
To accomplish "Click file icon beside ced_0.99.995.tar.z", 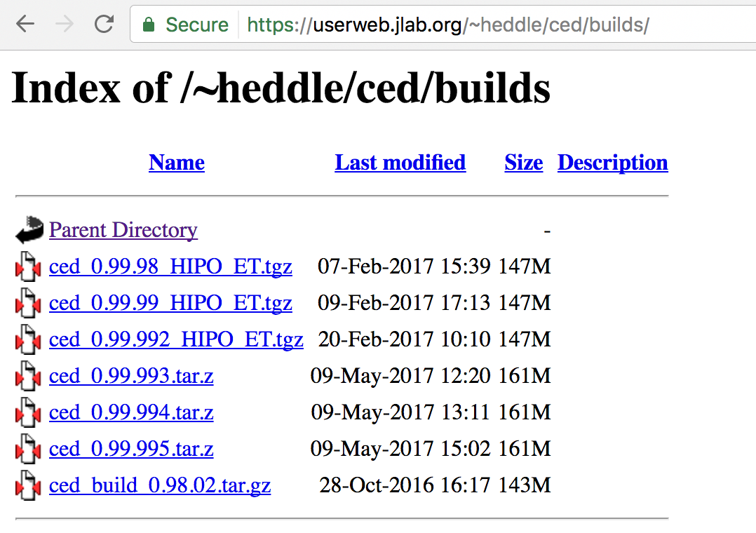I will pos(28,449).
